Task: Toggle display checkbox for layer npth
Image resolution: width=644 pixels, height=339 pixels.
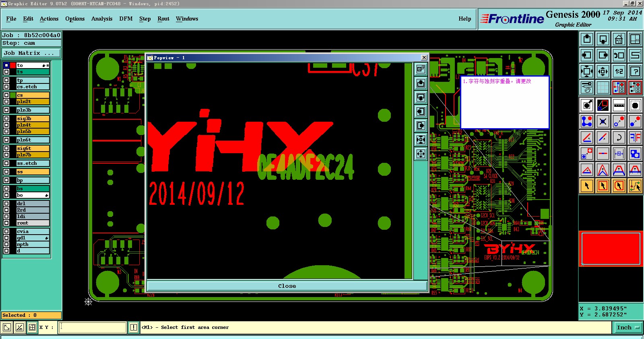Action: coord(6,244)
